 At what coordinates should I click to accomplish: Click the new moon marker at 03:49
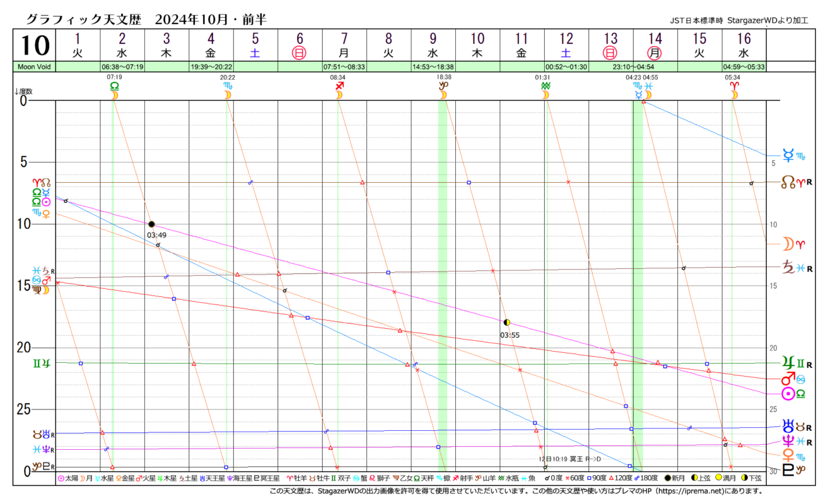(x=151, y=224)
